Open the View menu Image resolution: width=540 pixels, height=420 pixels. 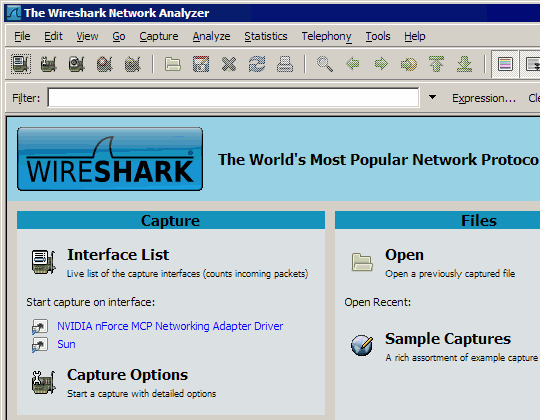point(87,36)
